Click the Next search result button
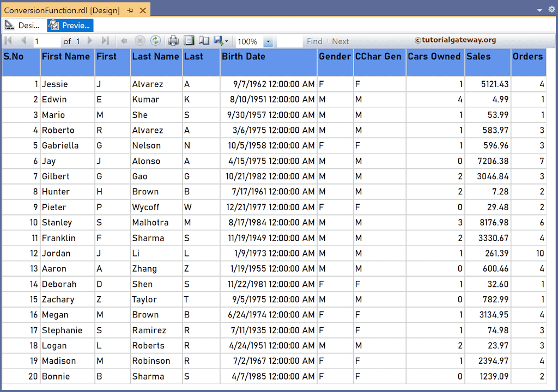 click(341, 41)
